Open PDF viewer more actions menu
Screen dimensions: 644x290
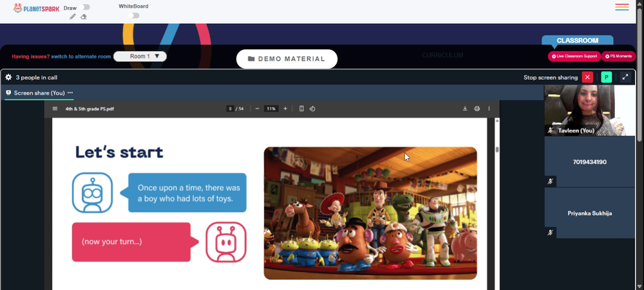pyautogui.click(x=489, y=109)
